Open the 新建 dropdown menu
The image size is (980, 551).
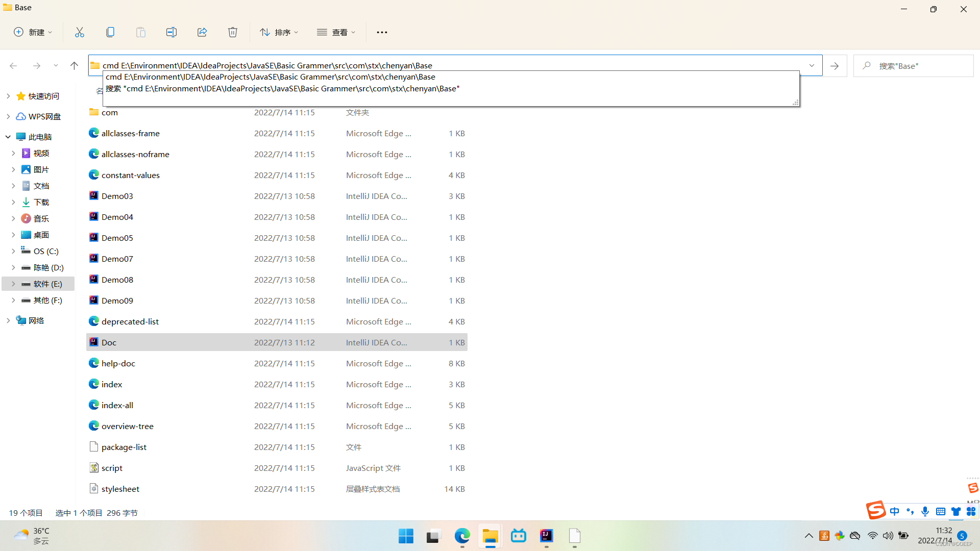point(33,32)
